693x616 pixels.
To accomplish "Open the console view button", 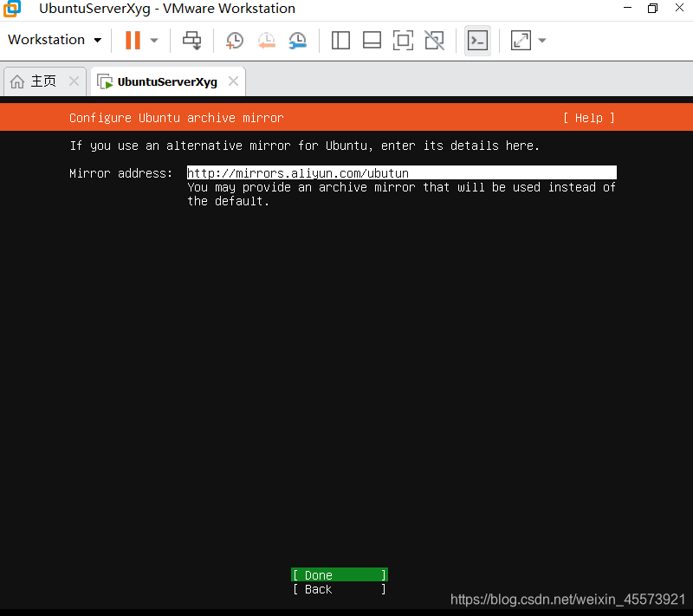I will 478,41.
